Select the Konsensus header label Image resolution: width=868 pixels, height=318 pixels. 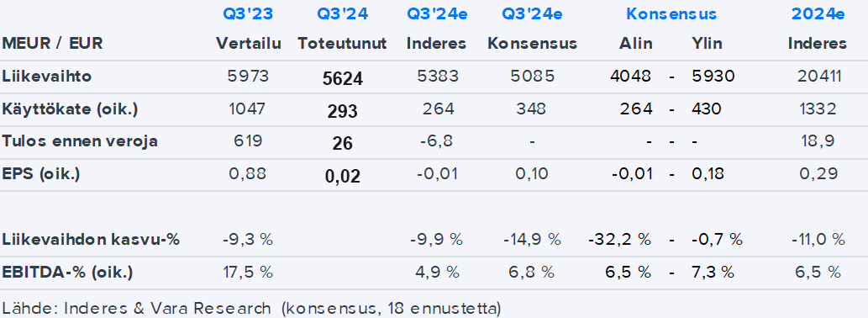click(x=671, y=14)
